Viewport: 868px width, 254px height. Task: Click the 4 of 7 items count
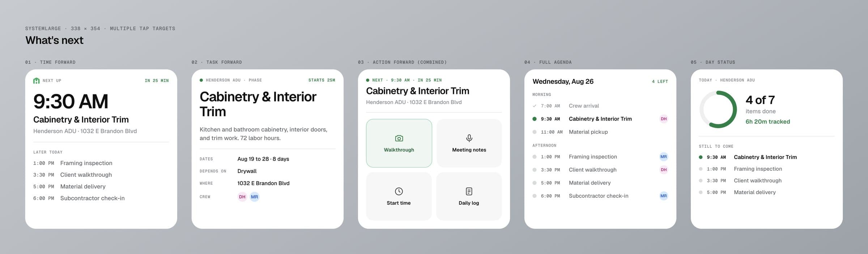point(760,100)
